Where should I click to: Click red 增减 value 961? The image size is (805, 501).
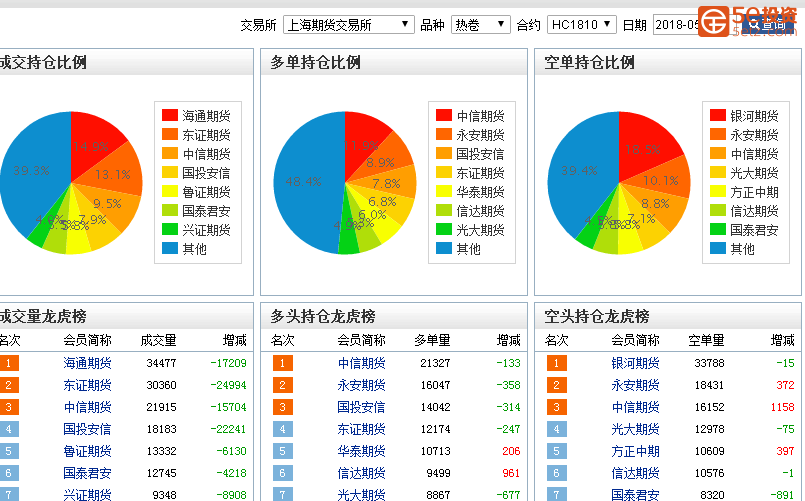pyautogui.click(x=511, y=473)
